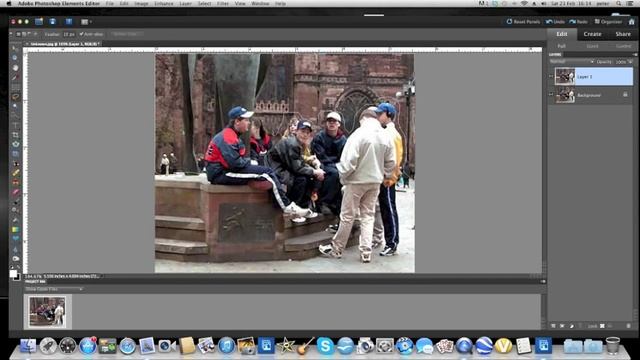Click the Undo button
The height and width of the screenshot is (360, 640).
click(x=555, y=22)
